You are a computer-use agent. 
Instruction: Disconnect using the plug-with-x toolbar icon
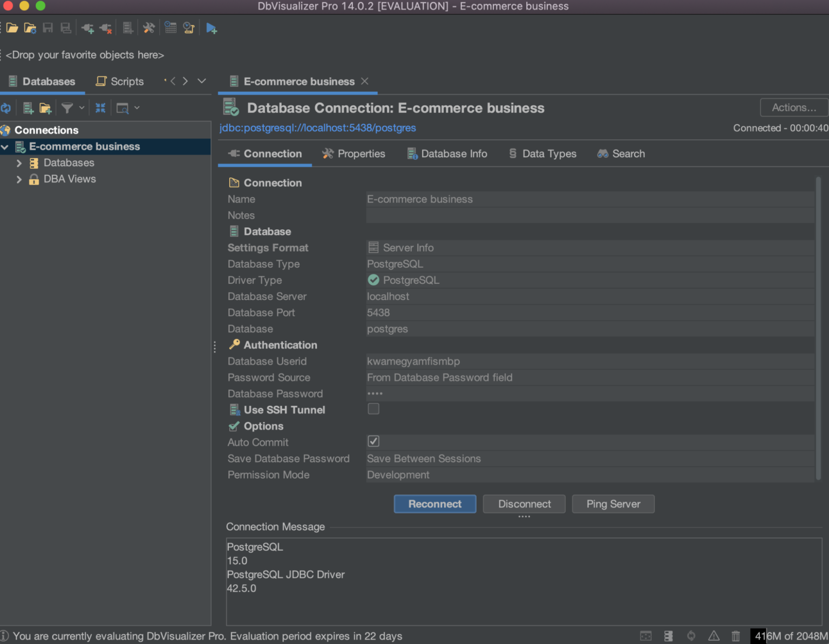(106, 28)
